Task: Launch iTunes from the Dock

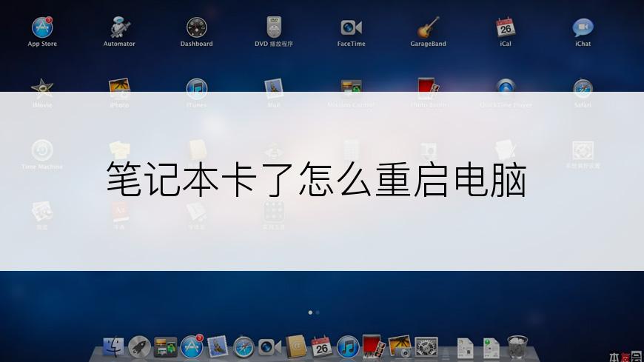Action: point(348,347)
